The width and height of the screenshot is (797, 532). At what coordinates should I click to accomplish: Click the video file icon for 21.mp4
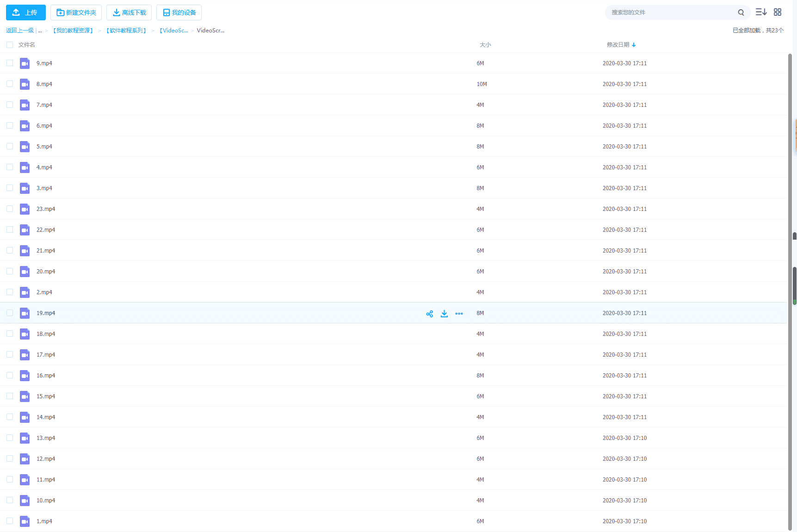click(25, 251)
